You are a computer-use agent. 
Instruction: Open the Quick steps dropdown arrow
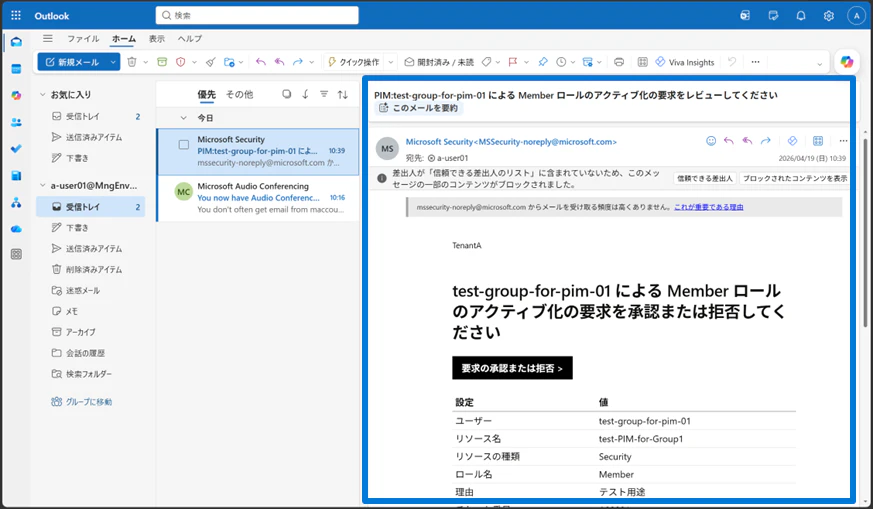click(x=391, y=62)
